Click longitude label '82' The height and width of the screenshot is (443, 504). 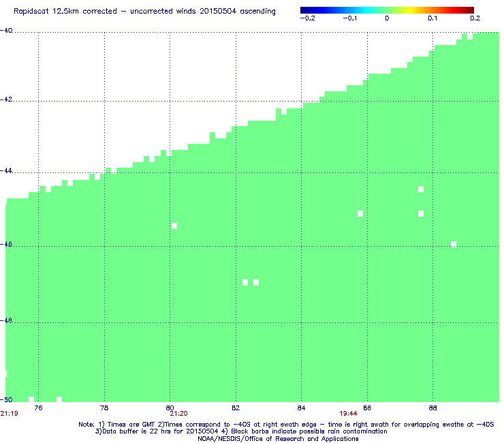(x=236, y=408)
